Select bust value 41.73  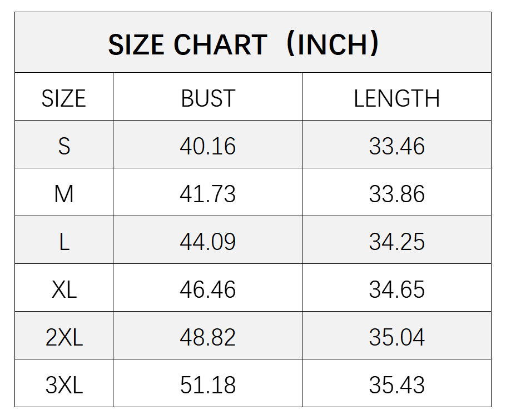tap(208, 194)
